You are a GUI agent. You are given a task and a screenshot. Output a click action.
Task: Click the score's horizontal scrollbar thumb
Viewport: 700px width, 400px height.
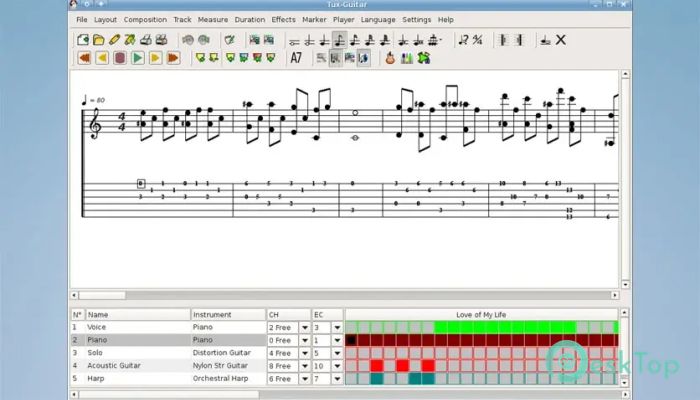tap(102, 296)
